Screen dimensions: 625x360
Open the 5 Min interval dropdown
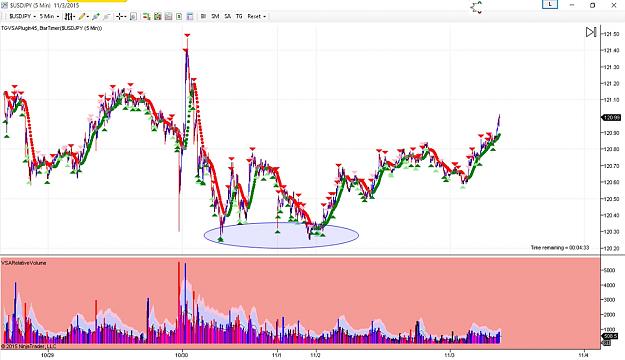coord(49,16)
